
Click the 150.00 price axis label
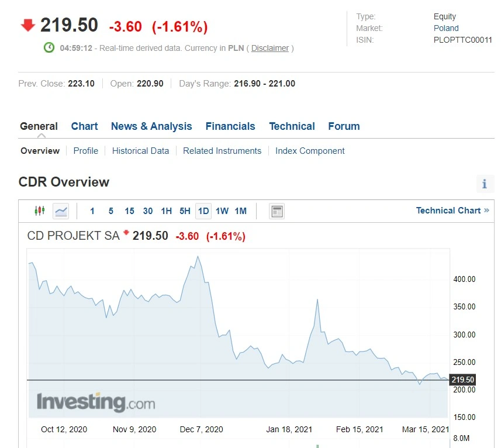coord(464,417)
